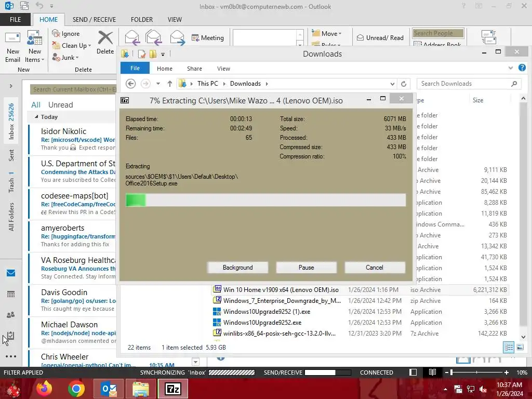
Task: Open the U.S. Department of State email
Action: pyautogui.click(x=73, y=171)
